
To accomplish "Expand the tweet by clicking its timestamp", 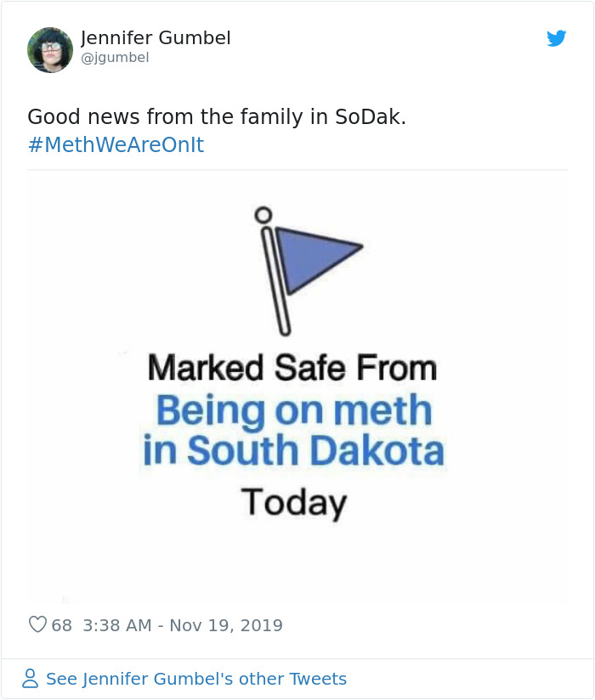I will (185, 624).
